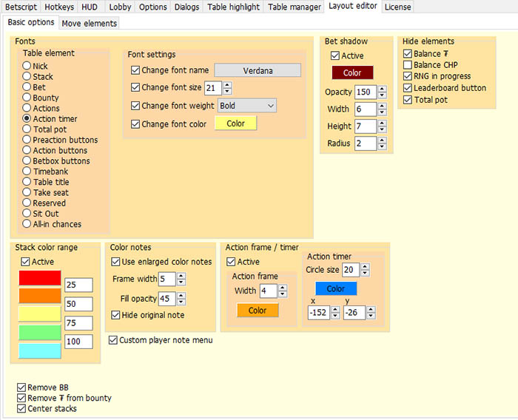Open the blue Action timer Color
This screenshot has height=420, width=518.
[335, 288]
